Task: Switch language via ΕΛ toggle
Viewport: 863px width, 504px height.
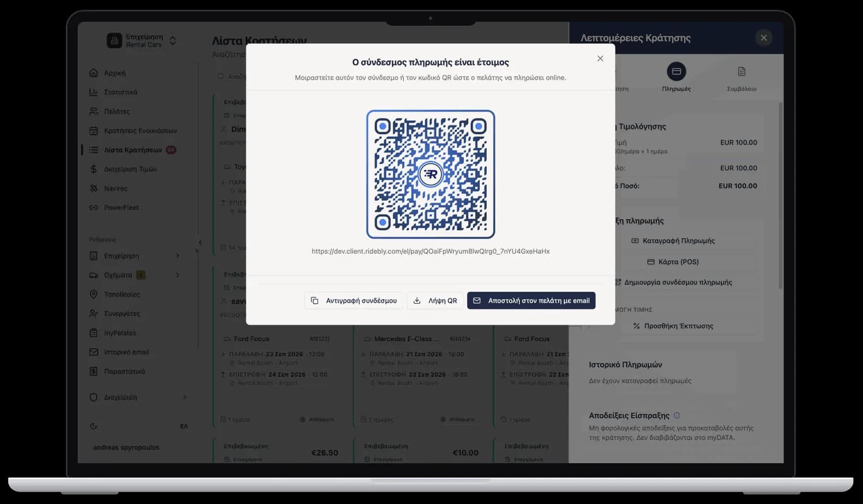Action: pos(184,426)
